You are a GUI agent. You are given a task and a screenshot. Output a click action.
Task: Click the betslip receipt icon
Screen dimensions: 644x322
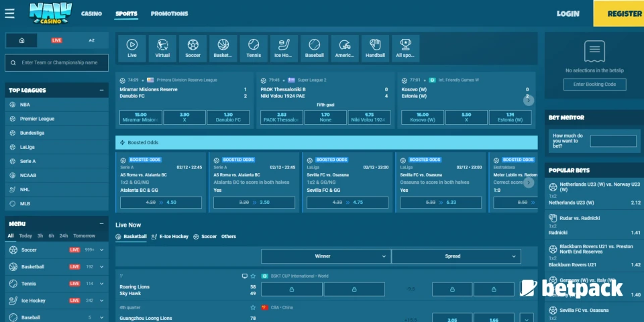click(x=594, y=52)
